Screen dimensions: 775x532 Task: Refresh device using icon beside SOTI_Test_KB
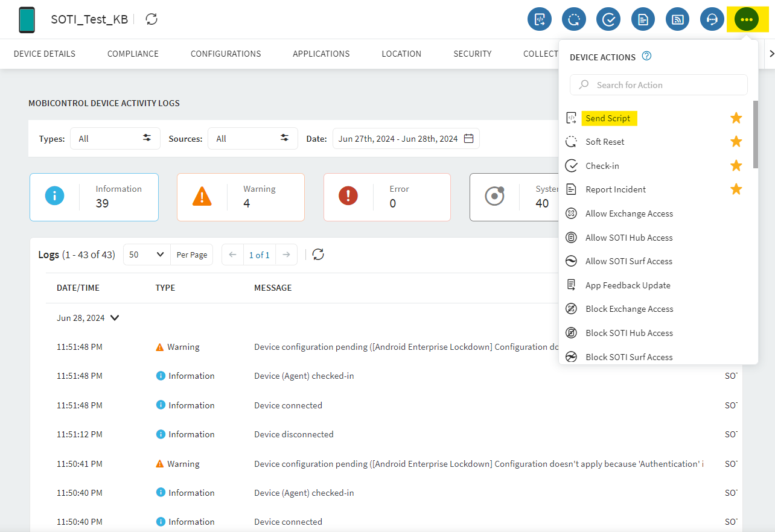(151, 19)
